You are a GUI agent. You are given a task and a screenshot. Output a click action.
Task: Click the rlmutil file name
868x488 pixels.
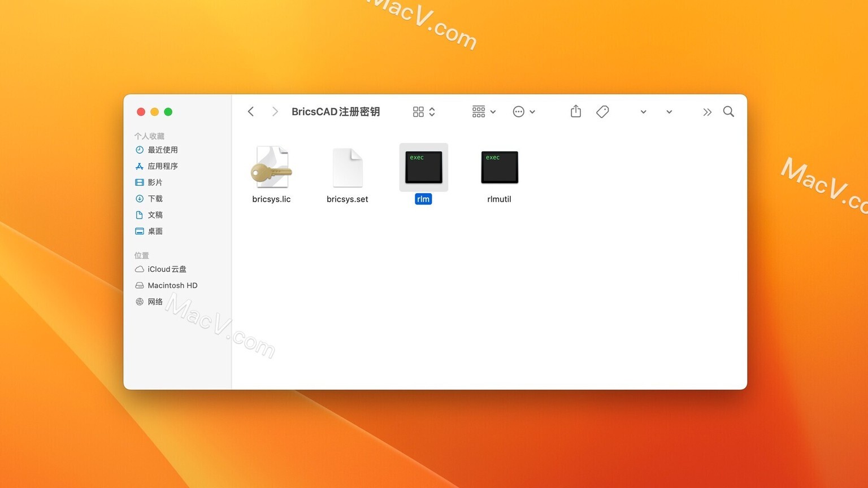500,199
